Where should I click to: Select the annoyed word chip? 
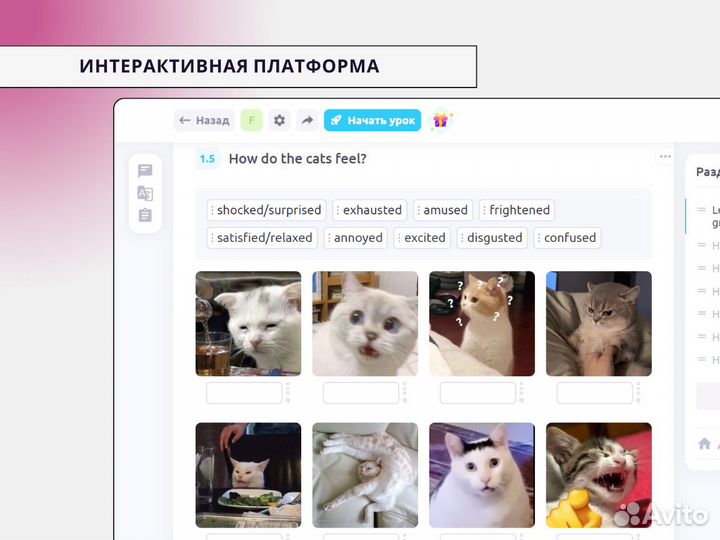(x=355, y=238)
